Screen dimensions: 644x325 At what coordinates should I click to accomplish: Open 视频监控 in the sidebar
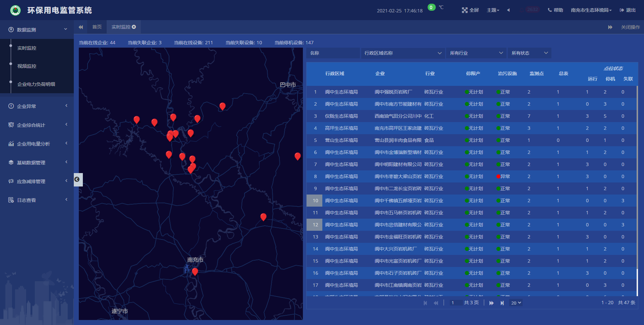(x=27, y=66)
